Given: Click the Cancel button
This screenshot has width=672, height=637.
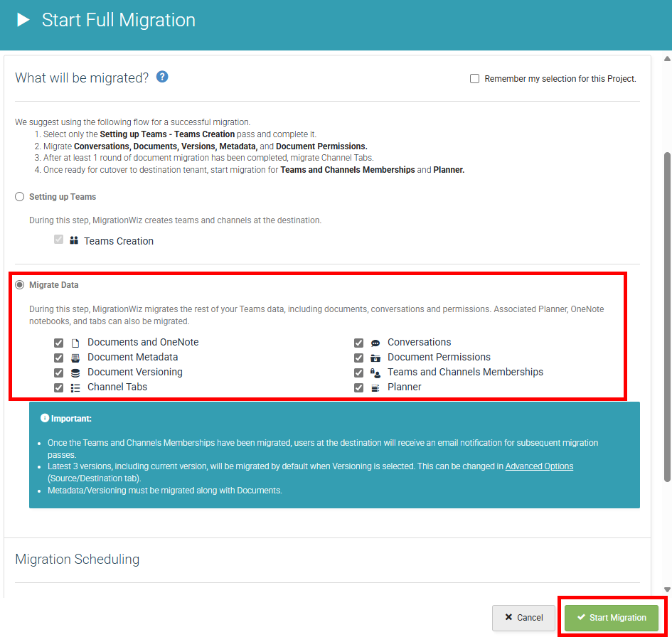Looking at the screenshot, I should [x=523, y=617].
